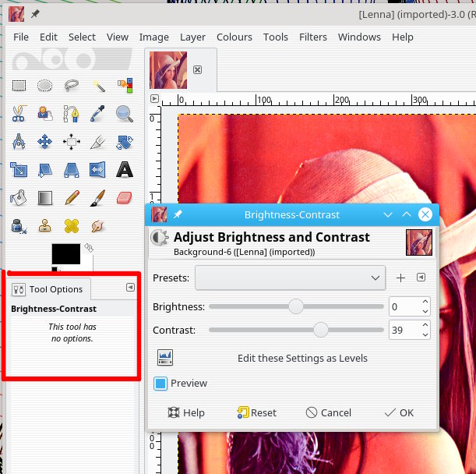This screenshot has height=474, width=476.
Task: Select the Flip tool
Action: click(97, 169)
